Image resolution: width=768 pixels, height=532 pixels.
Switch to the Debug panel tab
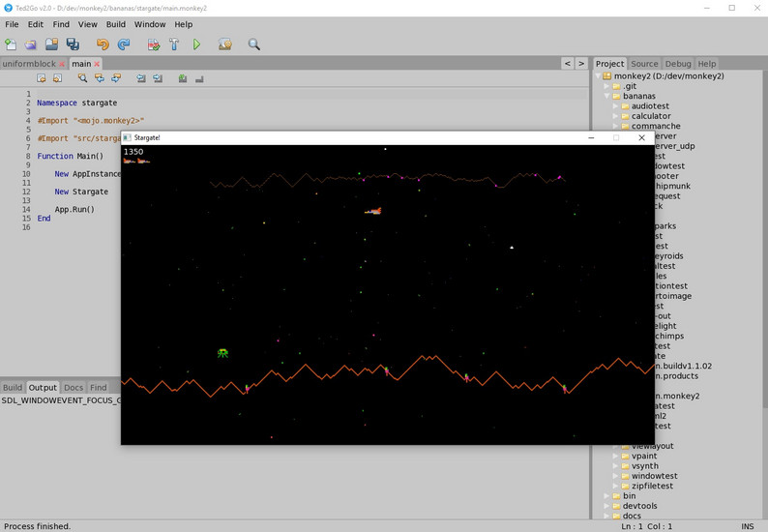click(x=677, y=64)
